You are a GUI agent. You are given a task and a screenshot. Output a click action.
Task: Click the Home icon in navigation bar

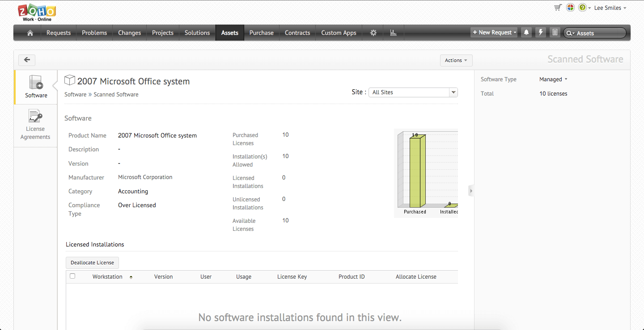tap(30, 33)
